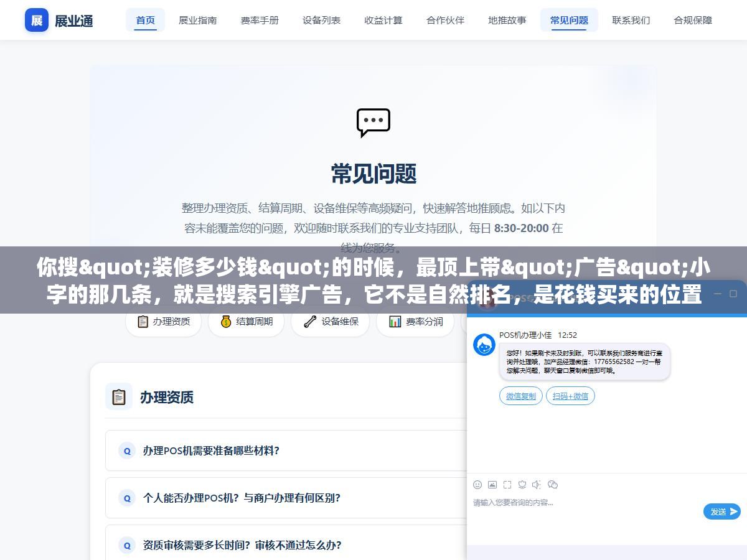Screen dimensions: 747x560
Task: Click the 发送 send button
Action: click(722, 511)
